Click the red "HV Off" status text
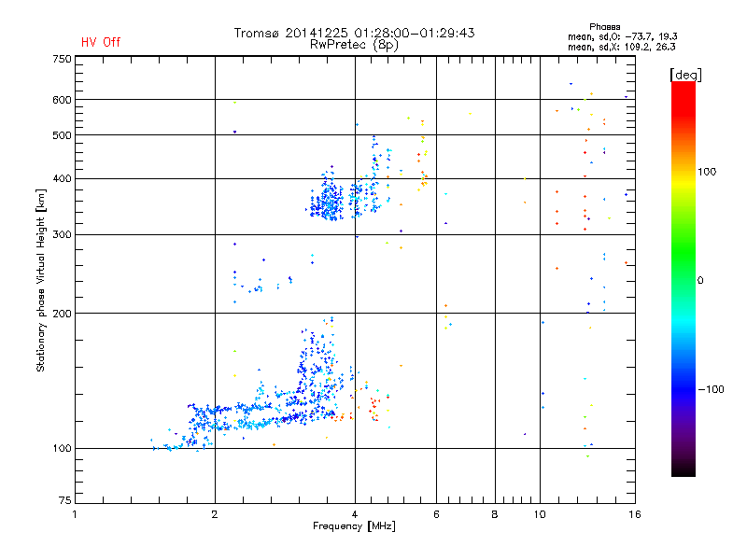This screenshot has height=560, width=747. coord(101,42)
